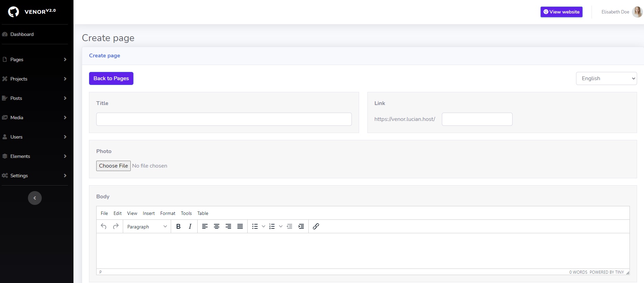Image resolution: width=644 pixels, height=283 pixels.
Task: Increase indent in the editor
Action: point(301,226)
